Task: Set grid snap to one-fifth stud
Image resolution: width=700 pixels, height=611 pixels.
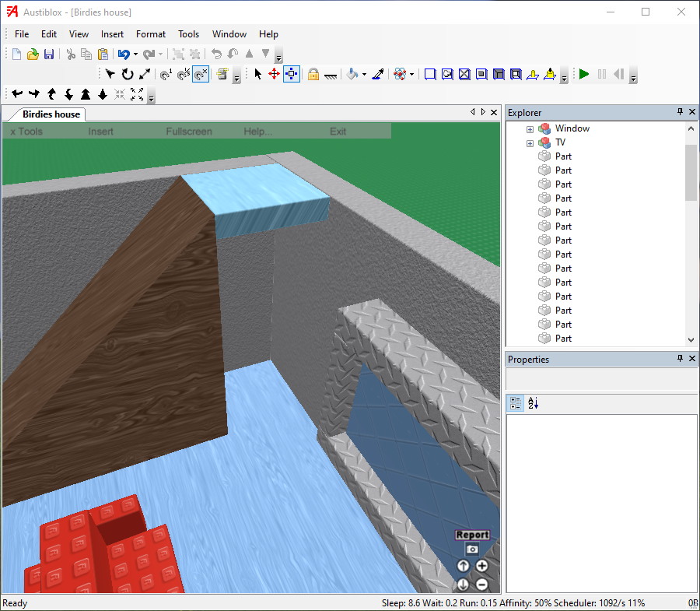Action: 184,74
